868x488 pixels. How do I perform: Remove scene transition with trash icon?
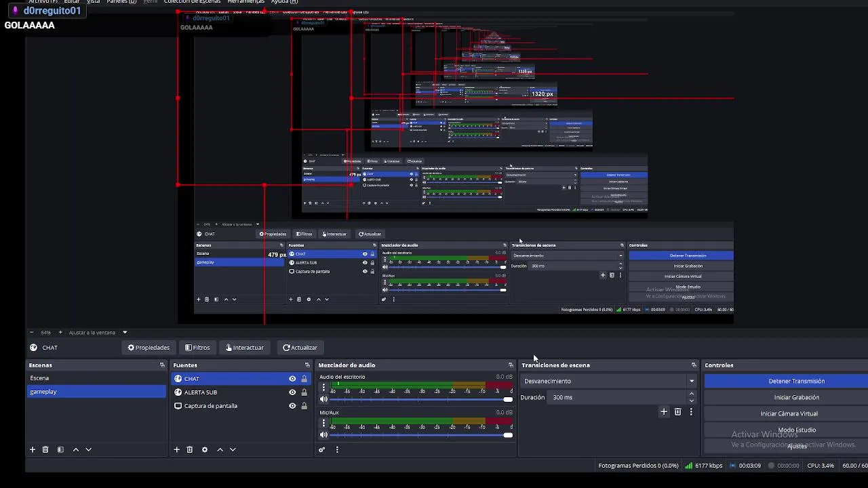point(677,411)
